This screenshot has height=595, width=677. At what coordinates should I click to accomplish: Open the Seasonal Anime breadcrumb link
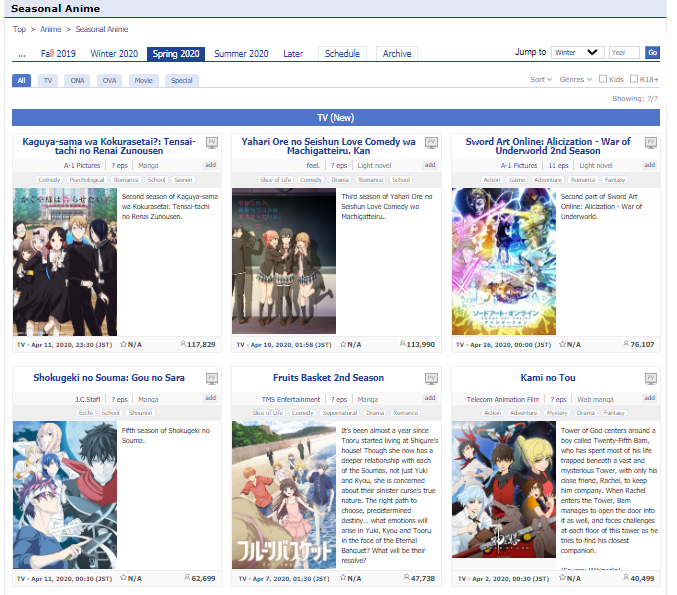click(x=102, y=29)
